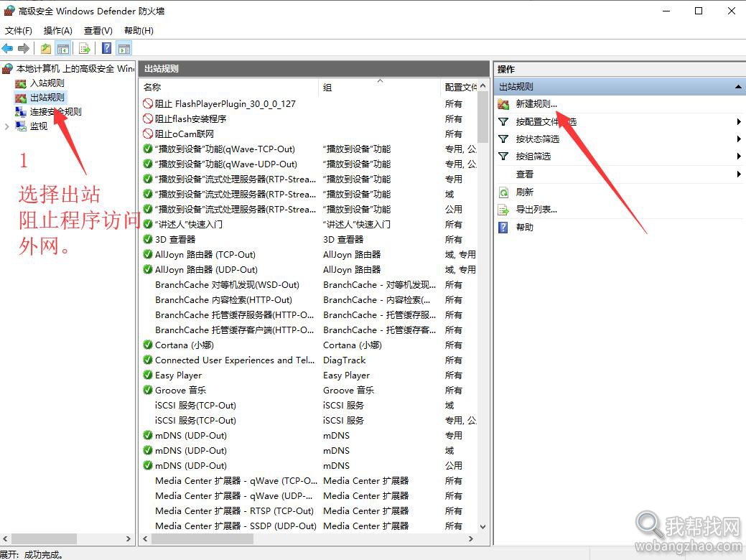Click the rule list scroll-right arrow

470,539
